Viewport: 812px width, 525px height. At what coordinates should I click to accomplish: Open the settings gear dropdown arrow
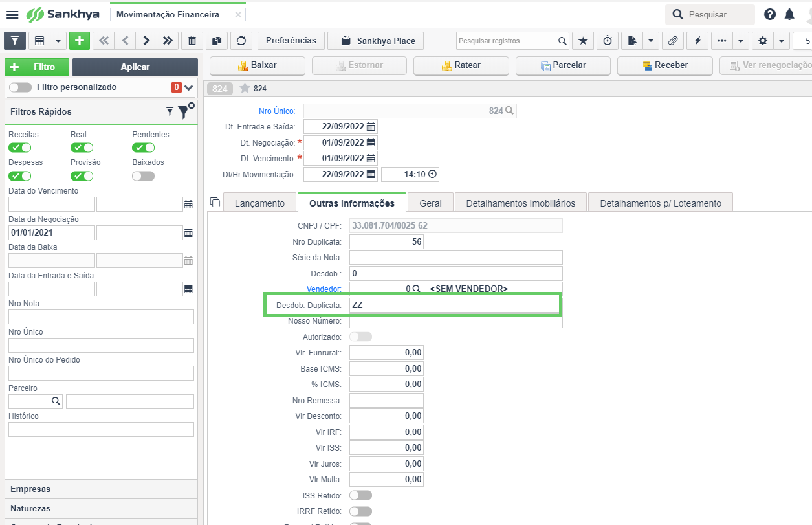click(x=782, y=41)
